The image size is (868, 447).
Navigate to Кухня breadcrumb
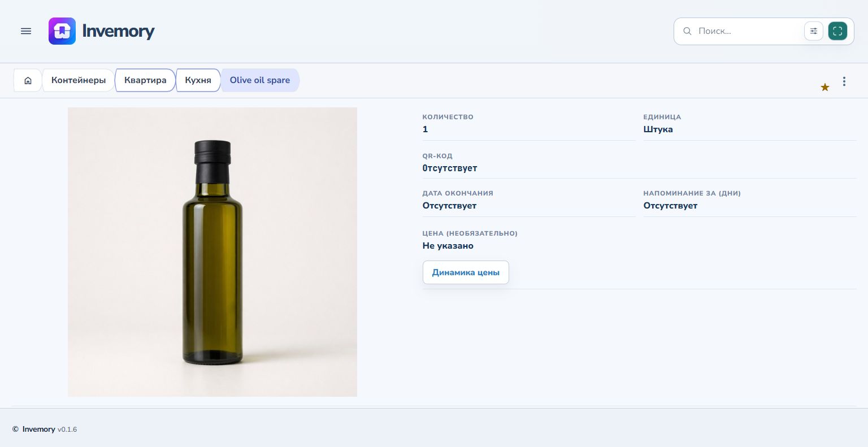click(198, 80)
